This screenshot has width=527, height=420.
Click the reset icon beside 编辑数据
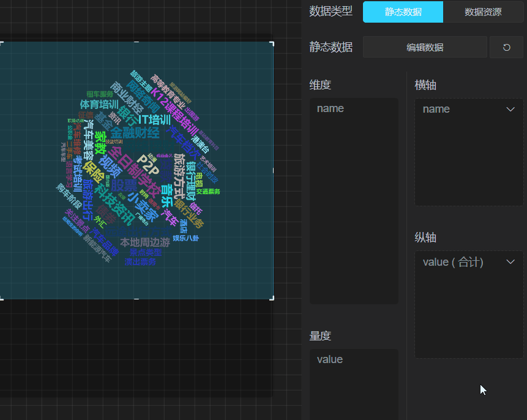506,47
